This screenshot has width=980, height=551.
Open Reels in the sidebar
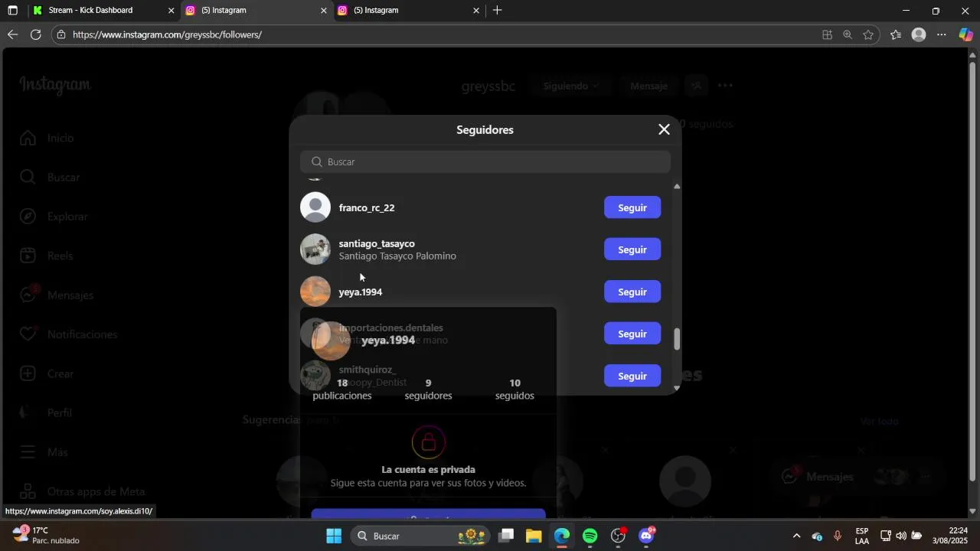[x=47, y=256]
